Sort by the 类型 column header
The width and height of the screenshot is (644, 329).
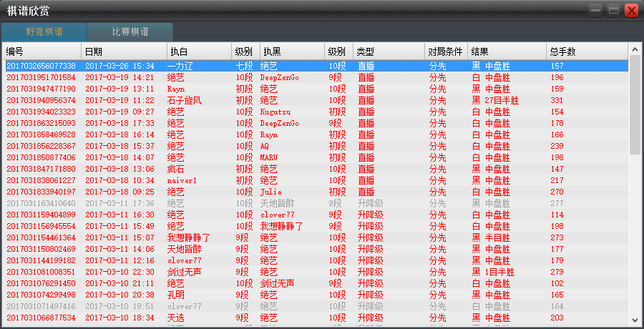coord(389,51)
